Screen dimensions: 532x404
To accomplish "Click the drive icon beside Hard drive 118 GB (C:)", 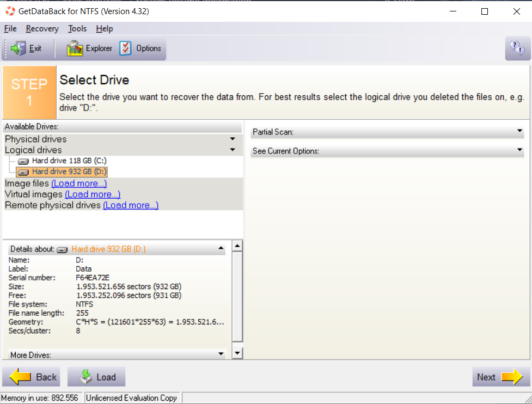I will [23, 161].
